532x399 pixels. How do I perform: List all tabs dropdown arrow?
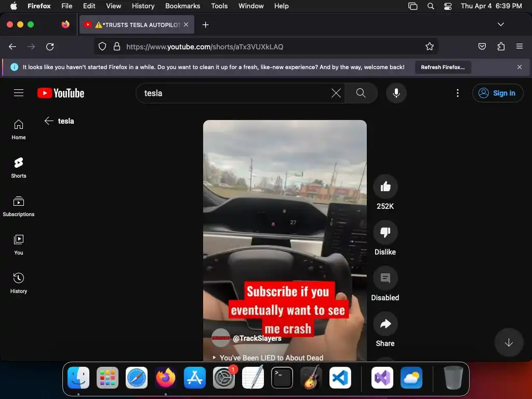500,24
